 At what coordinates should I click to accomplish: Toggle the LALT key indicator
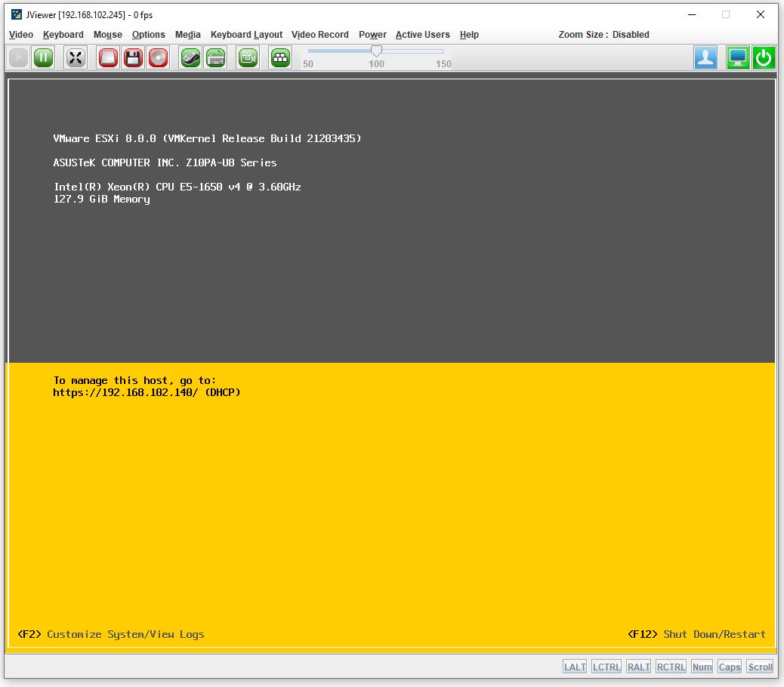click(574, 667)
